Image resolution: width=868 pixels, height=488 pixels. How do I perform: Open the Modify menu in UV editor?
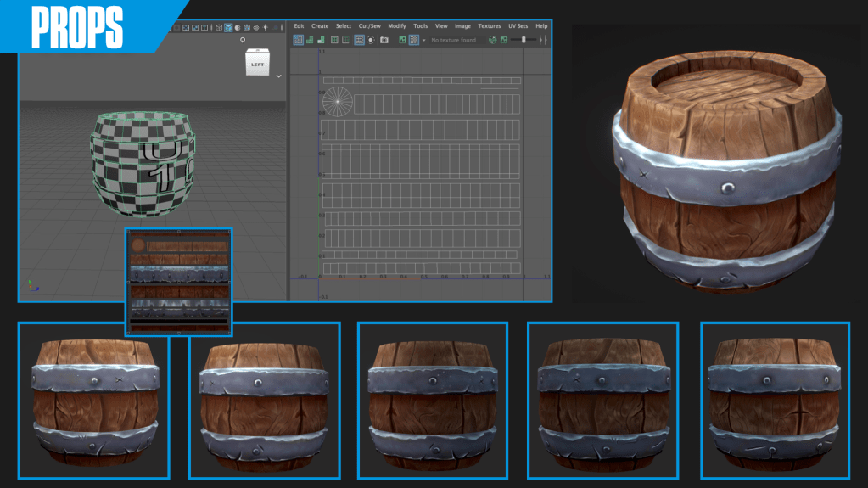397,26
